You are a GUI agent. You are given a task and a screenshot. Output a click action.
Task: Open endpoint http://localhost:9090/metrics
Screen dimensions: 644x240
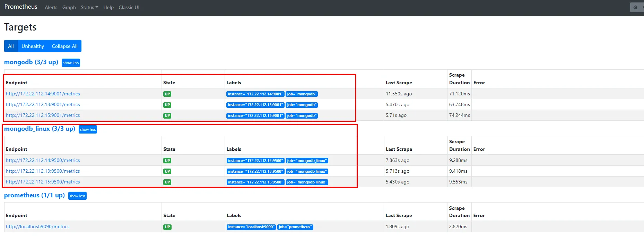[38, 226]
